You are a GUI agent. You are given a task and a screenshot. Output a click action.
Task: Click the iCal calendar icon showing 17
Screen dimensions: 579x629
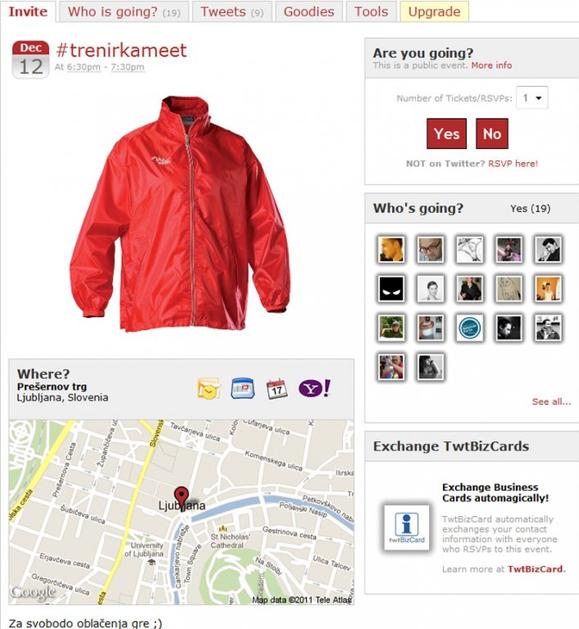pos(277,388)
